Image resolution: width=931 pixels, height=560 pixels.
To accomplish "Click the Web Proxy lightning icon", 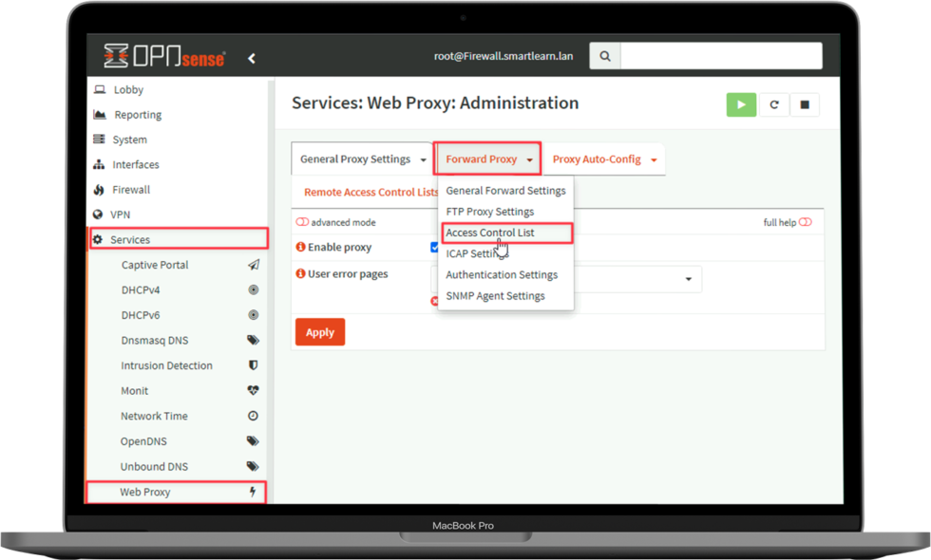I will 253,492.
